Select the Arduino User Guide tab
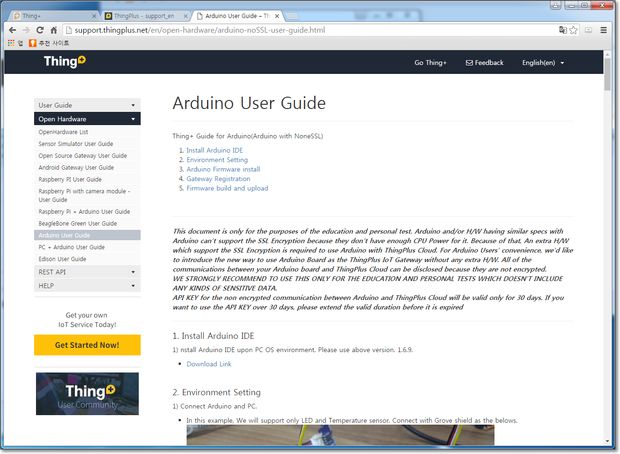The width and height of the screenshot is (620, 454). click(x=236, y=16)
